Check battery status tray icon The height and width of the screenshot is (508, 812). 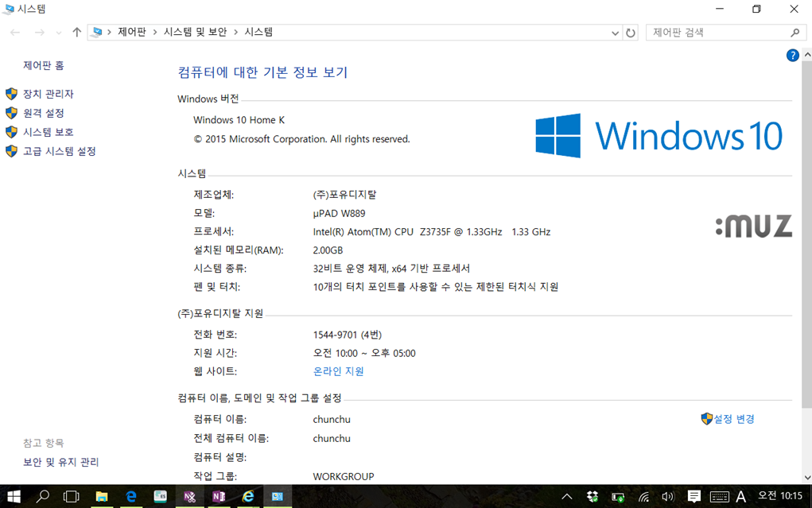[x=618, y=497]
